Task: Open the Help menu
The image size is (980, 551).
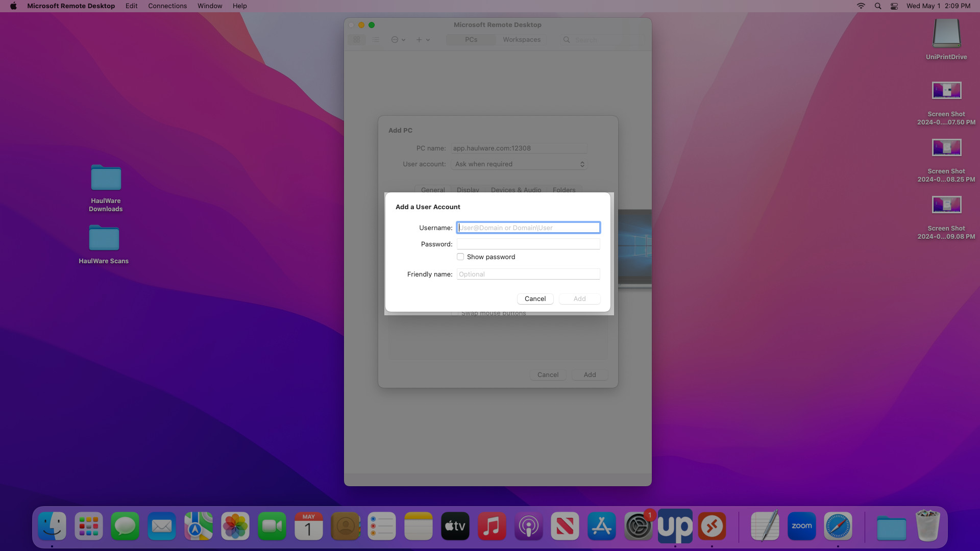Action: (x=239, y=6)
